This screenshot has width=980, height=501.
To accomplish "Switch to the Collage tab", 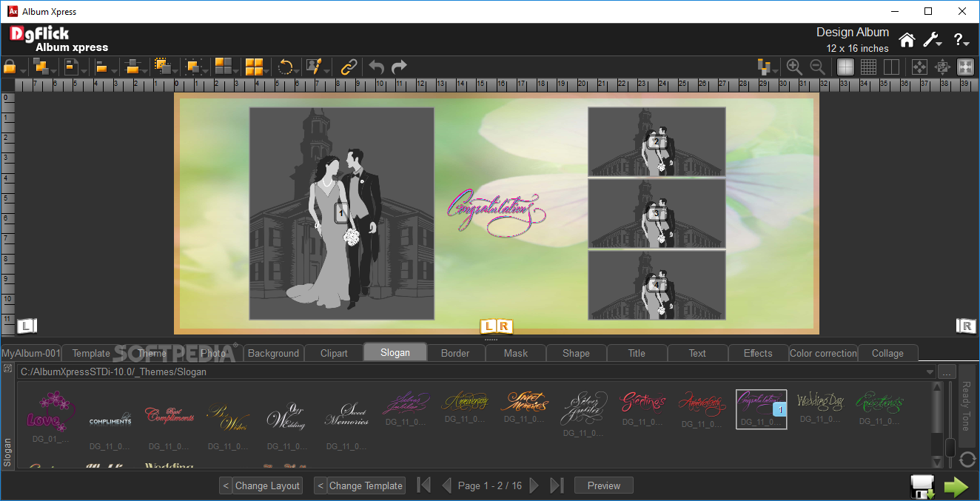I will pos(887,353).
